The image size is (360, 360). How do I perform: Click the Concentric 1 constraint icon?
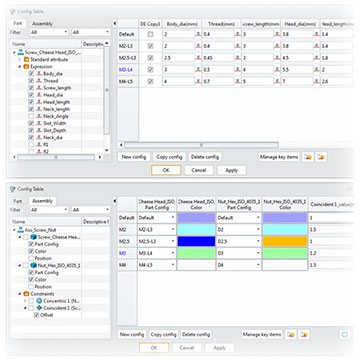[x=39, y=301]
